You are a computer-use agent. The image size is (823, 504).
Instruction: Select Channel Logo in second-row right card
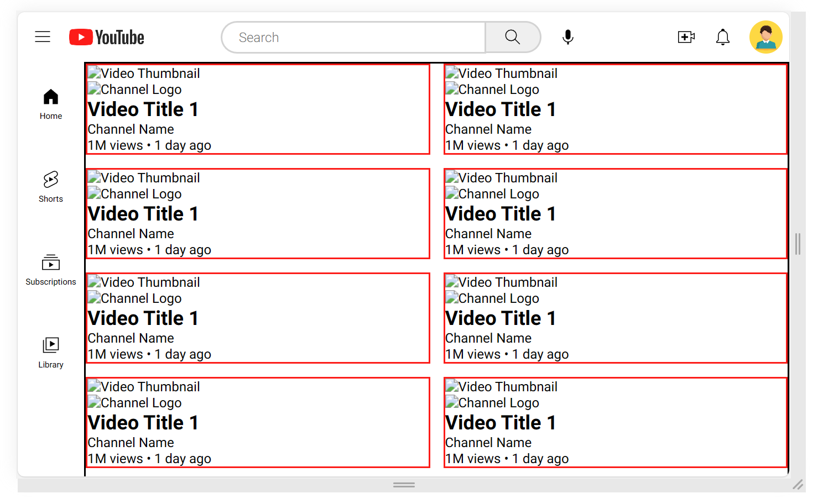point(492,194)
